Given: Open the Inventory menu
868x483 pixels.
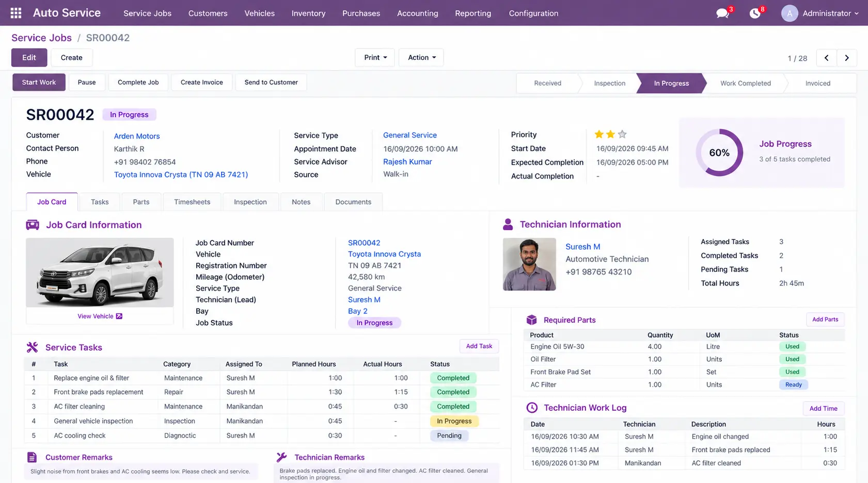Looking at the screenshot, I should coord(308,13).
